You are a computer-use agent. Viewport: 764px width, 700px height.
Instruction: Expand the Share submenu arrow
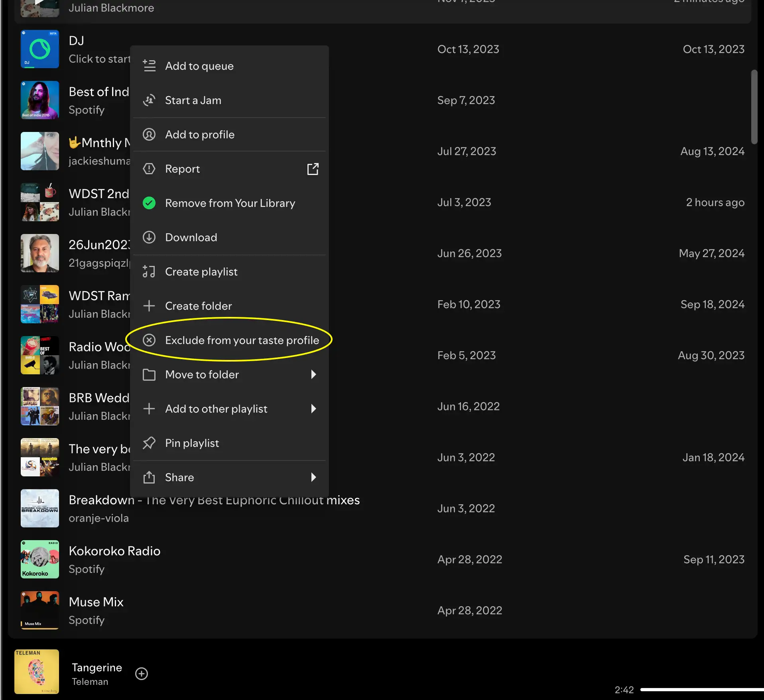click(x=313, y=477)
